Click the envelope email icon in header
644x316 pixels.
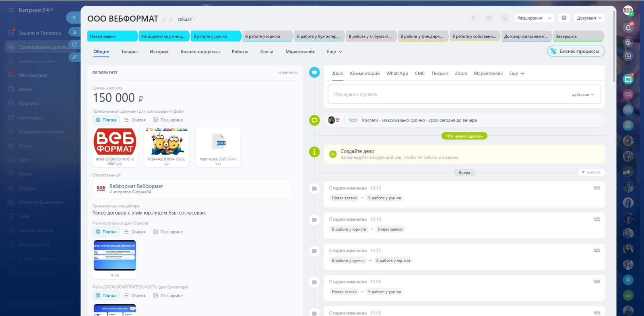pos(489,18)
